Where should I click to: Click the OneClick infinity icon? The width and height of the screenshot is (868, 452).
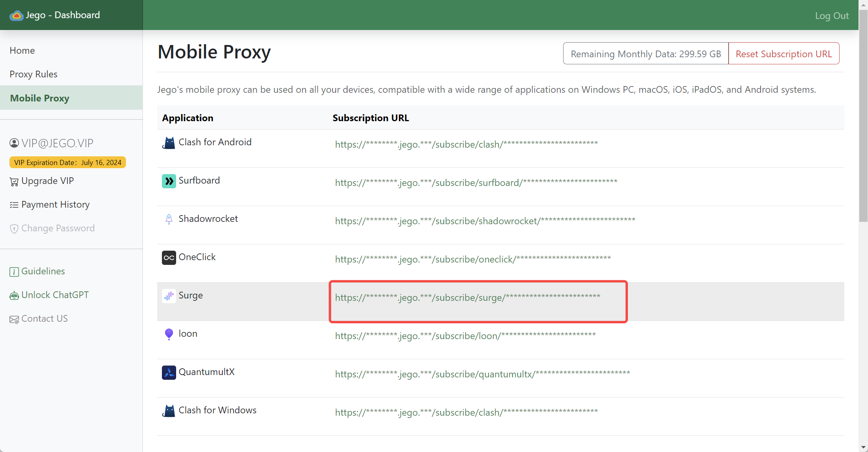[169, 257]
